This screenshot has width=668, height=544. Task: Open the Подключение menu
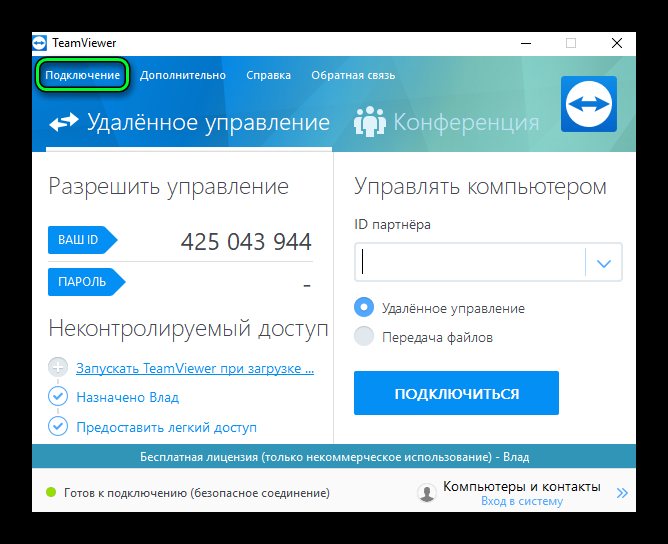(83, 75)
